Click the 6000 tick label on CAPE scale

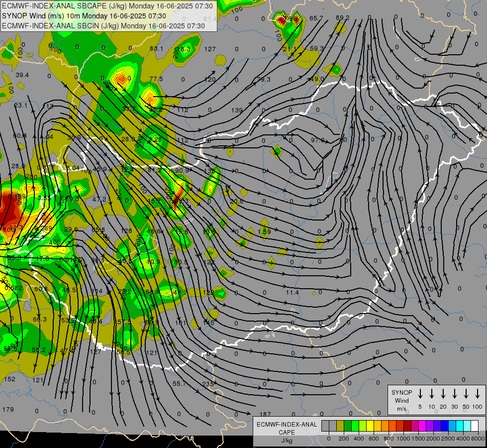478,439
